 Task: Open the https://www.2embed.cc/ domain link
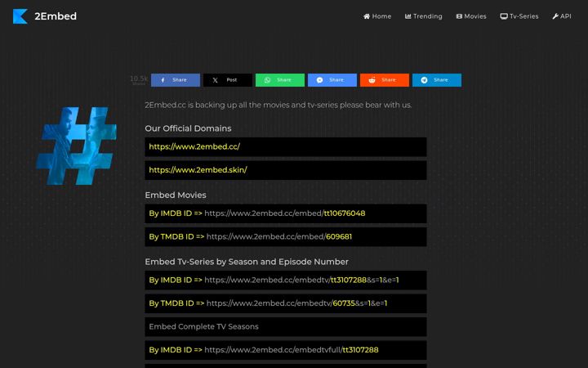(194, 147)
